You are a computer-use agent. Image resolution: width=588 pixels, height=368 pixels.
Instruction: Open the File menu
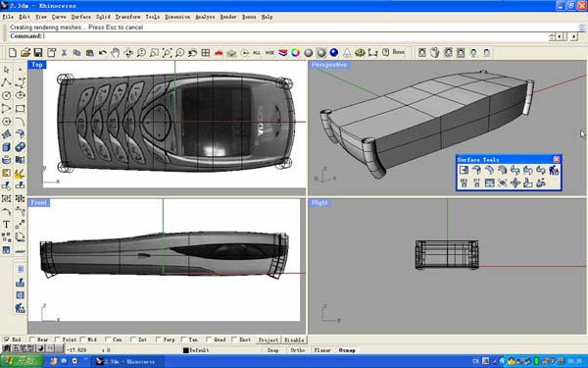(x=8, y=17)
